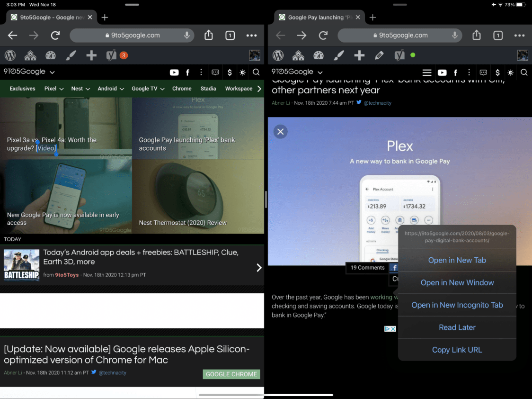Click the GOOGLE CHROME category tag
Screen dimensions: 532x399
pyautogui.click(x=231, y=374)
